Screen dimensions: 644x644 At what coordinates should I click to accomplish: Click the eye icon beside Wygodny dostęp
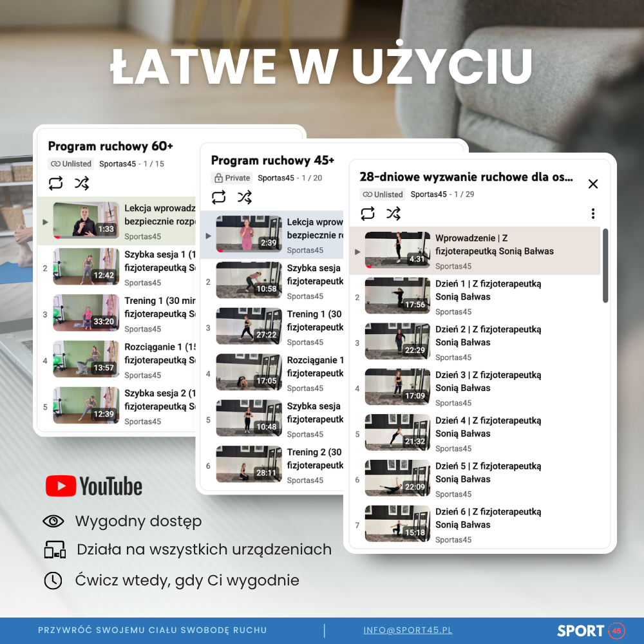(x=53, y=521)
